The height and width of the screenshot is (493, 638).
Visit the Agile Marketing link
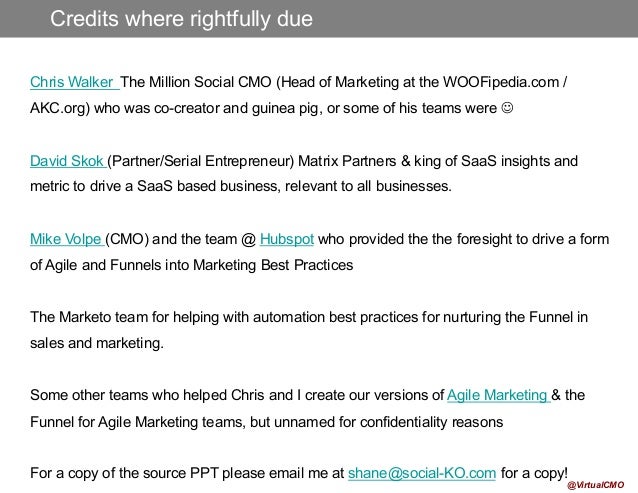point(497,394)
